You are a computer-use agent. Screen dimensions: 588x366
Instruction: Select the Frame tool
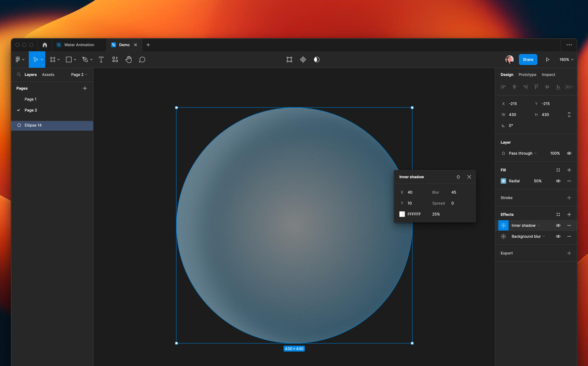[52, 60]
